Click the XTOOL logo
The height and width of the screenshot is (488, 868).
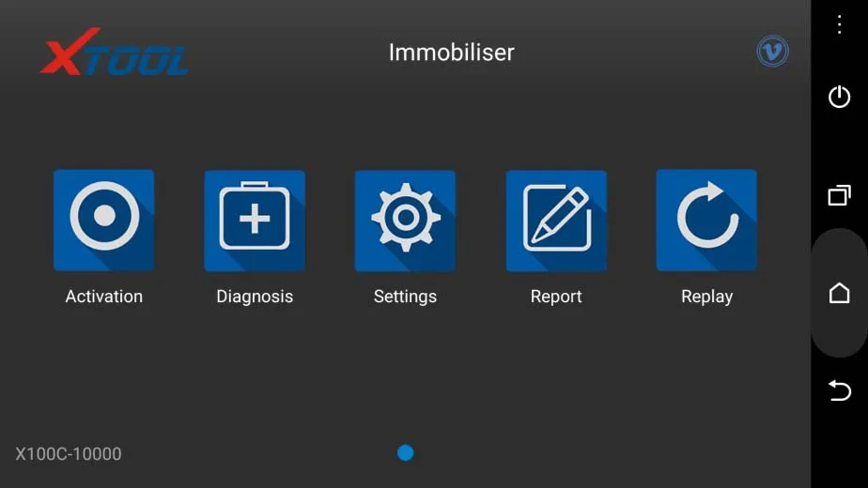click(x=115, y=52)
